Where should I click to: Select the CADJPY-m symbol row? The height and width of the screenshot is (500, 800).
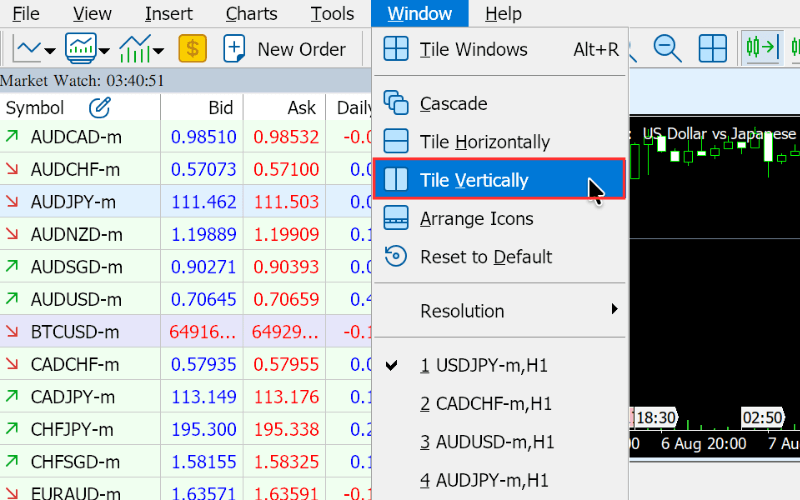coord(186,396)
